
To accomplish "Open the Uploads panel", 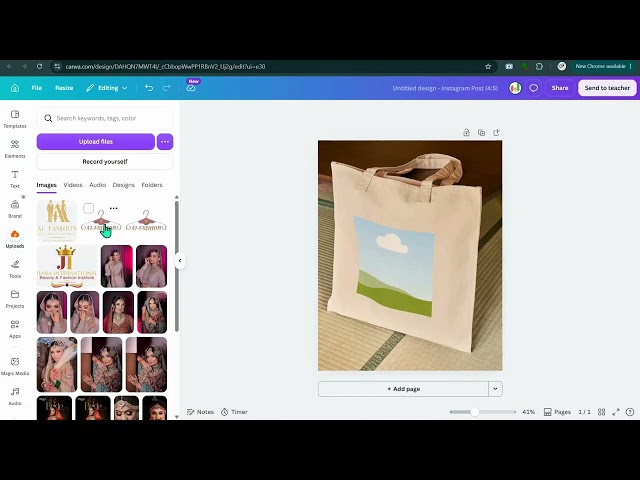I will [x=15, y=239].
